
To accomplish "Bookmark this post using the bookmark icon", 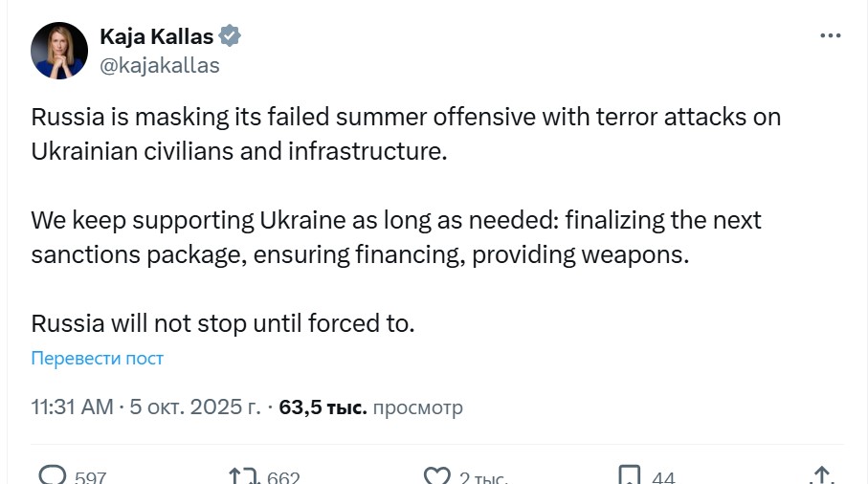I will pos(629,475).
